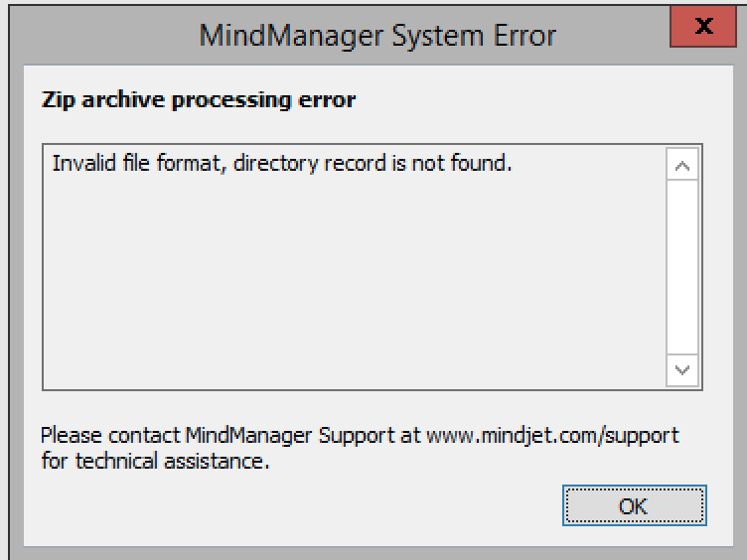Click the "for technical assistance." line
Image resolution: width=747 pixels, height=560 pixels.
(155, 461)
